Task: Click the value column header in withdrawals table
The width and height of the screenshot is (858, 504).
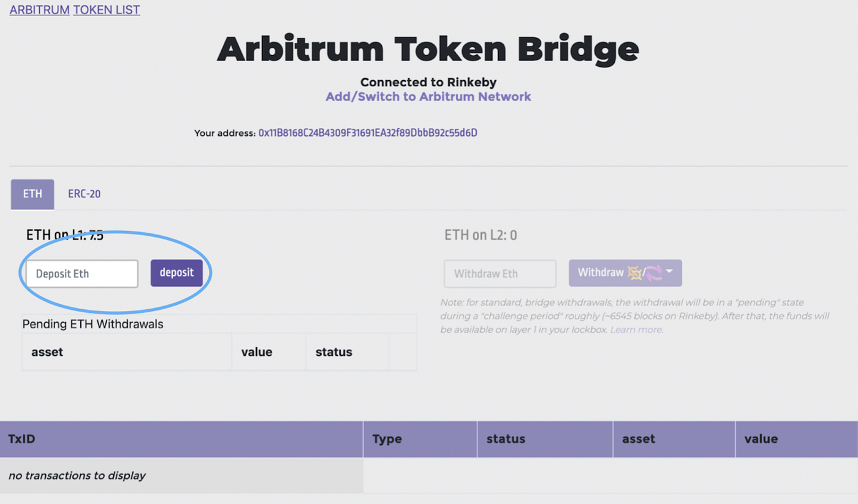Action: (x=258, y=352)
